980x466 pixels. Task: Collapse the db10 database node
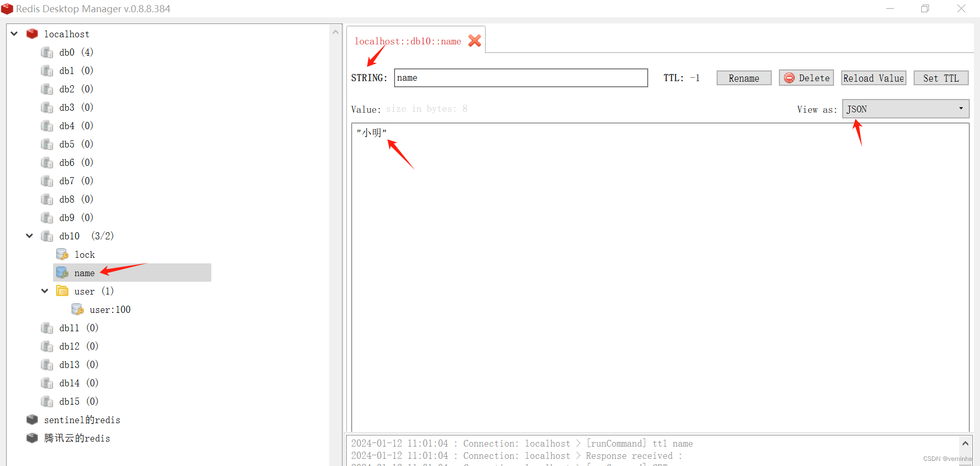[30, 236]
